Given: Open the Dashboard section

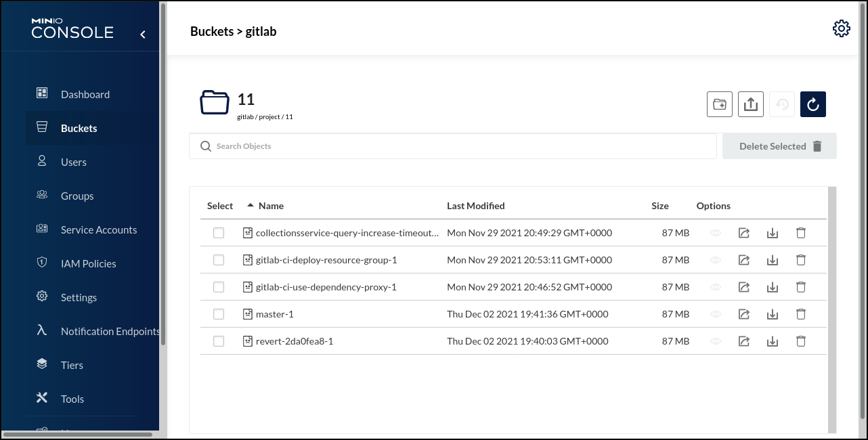Looking at the screenshot, I should coord(85,94).
